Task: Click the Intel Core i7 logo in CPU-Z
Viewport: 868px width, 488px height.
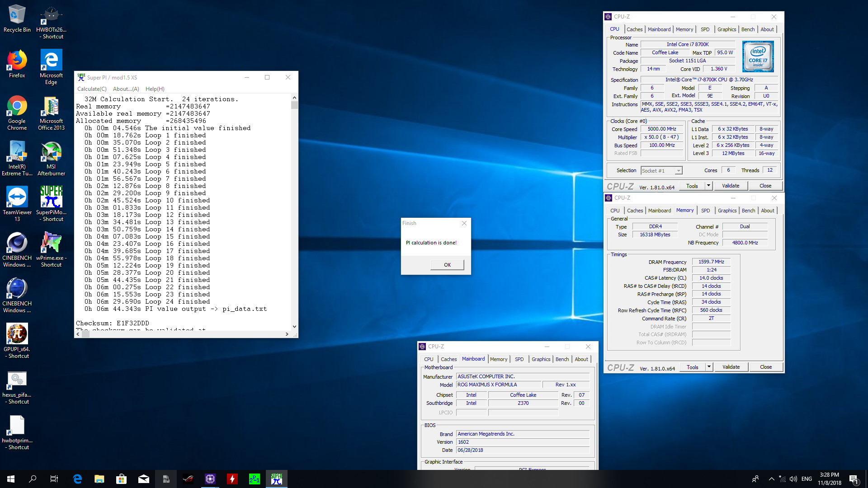Action: 758,56
